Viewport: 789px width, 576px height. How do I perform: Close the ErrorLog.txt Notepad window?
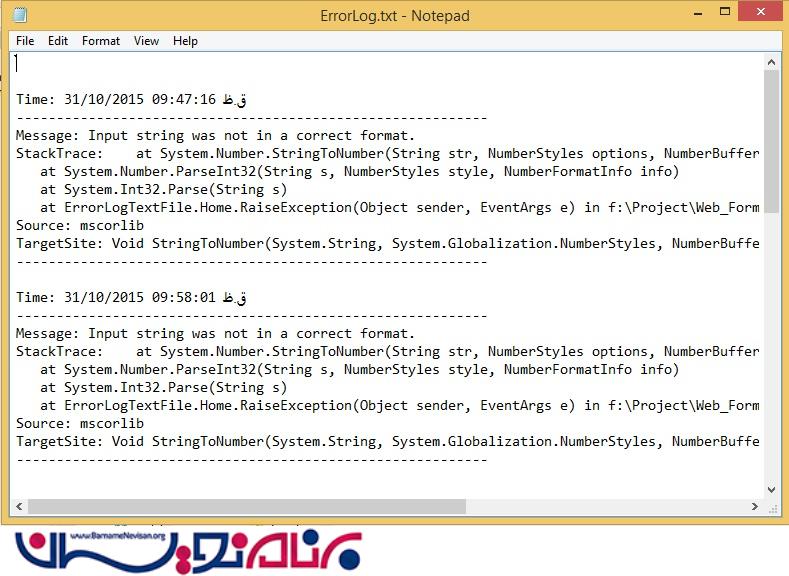757,14
